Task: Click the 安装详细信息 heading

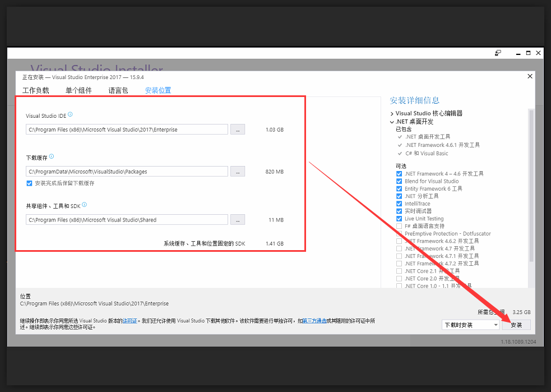Action: pyautogui.click(x=415, y=100)
